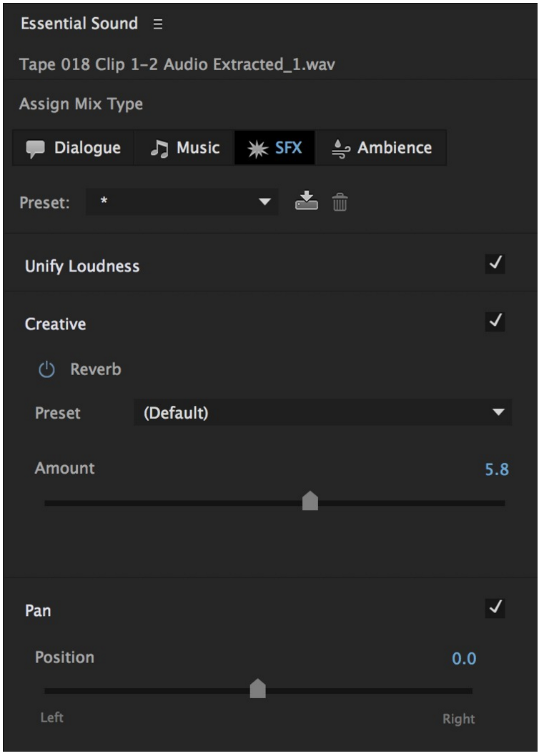This screenshot has width=539, height=756.
Task: Collapse the Unify Loudness section heading
Action: [82, 267]
